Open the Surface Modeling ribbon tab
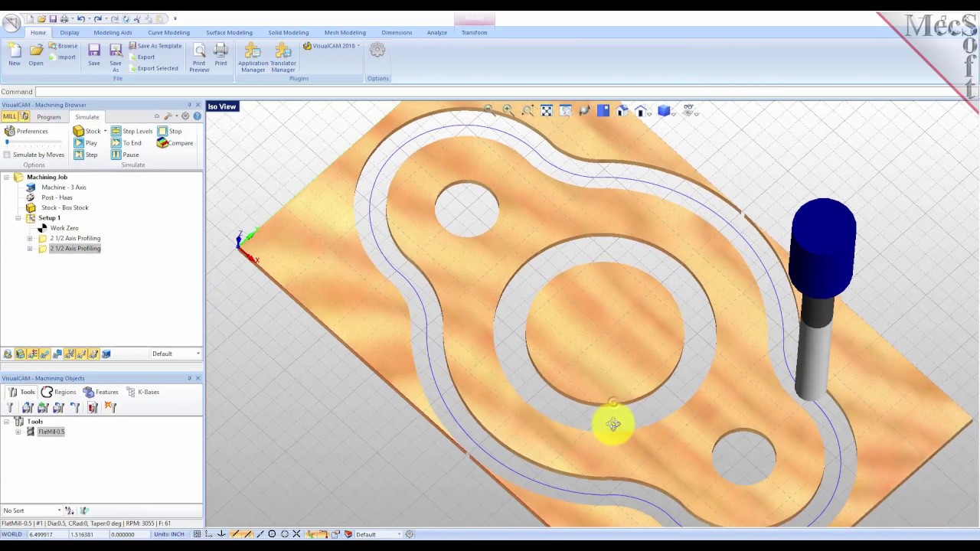980x551 pixels. [229, 32]
